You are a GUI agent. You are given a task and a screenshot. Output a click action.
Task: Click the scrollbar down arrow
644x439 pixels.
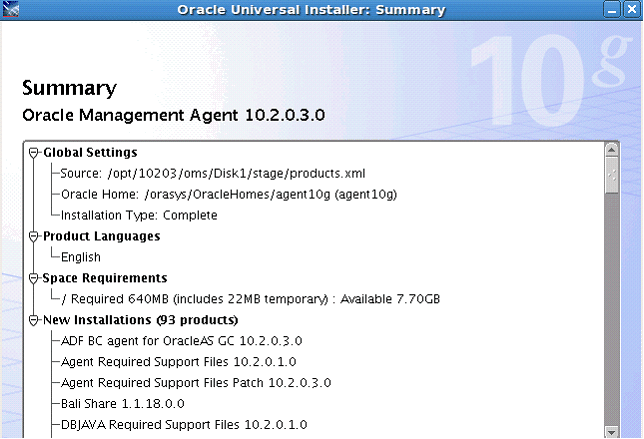(612, 432)
